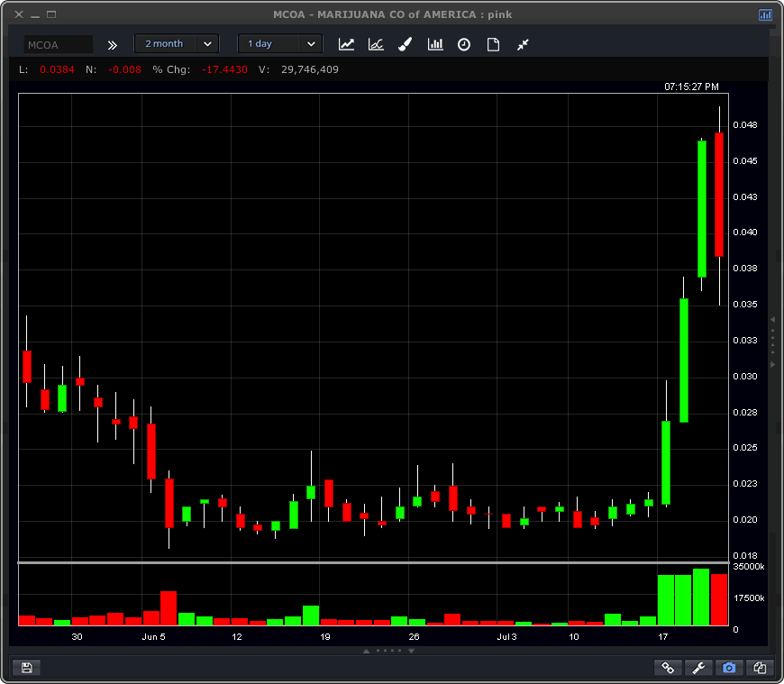Save chart using the floppy disk icon

click(x=26, y=668)
